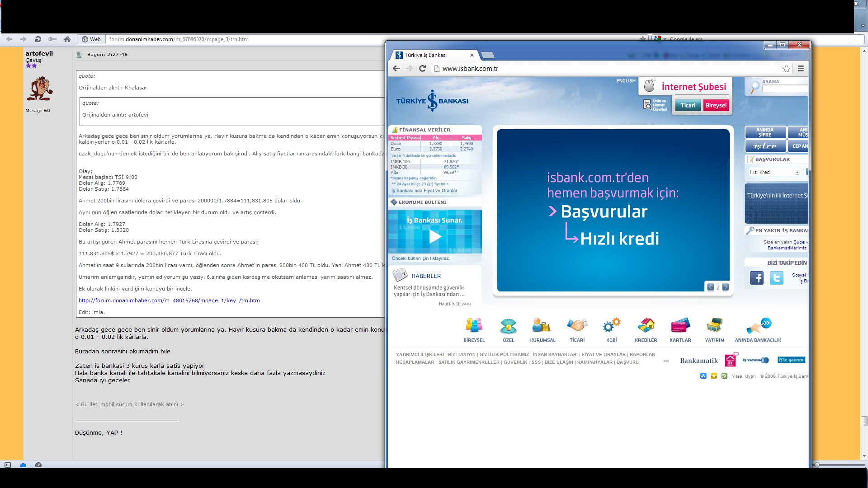
Task: Click Opera password wand key icon
Action: (52, 39)
